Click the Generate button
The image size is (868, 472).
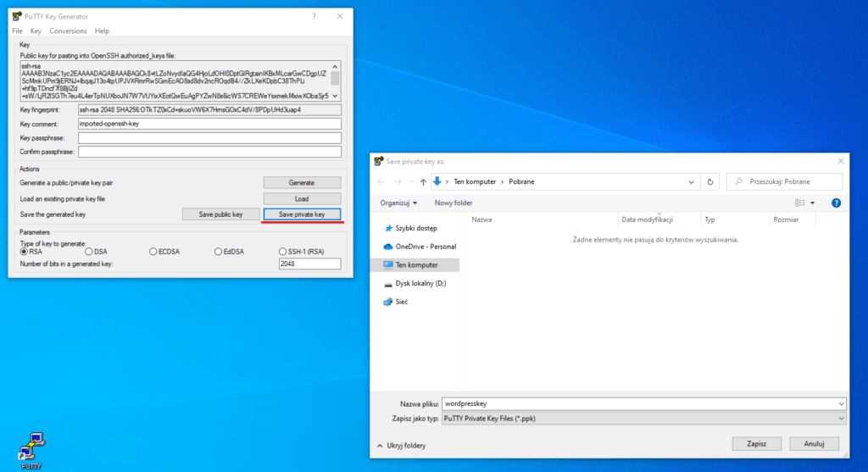[302, 182]
